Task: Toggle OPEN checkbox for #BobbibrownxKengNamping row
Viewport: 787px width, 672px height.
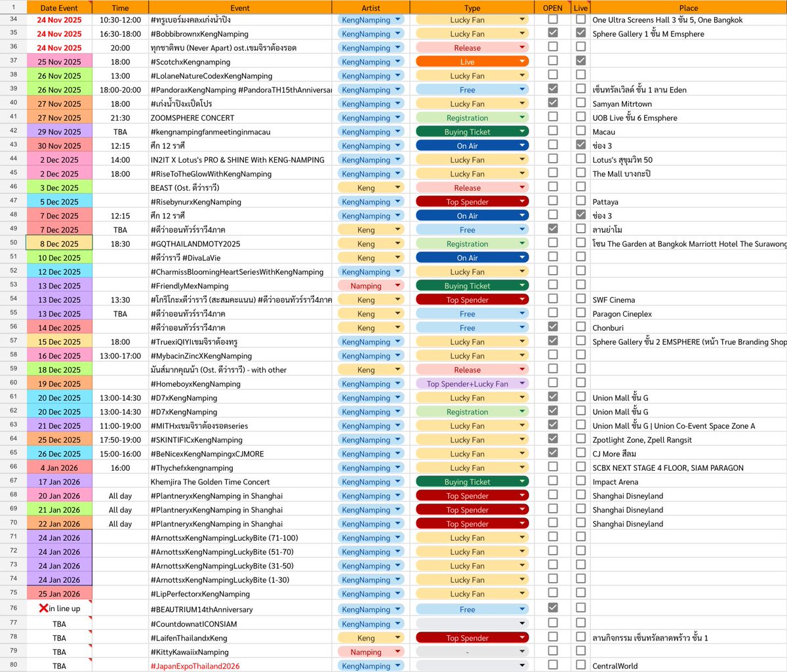Action: (553, 33)
